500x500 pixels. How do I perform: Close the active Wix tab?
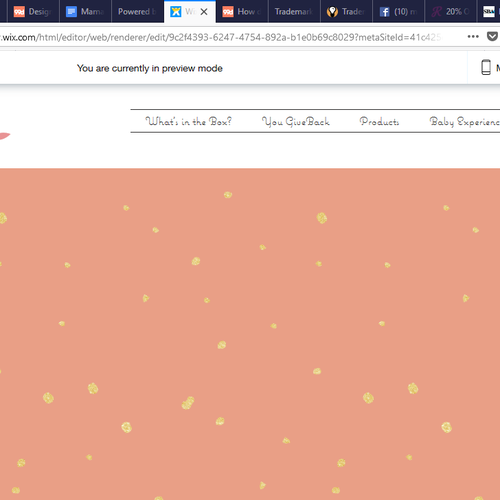[x=204, y=12]
